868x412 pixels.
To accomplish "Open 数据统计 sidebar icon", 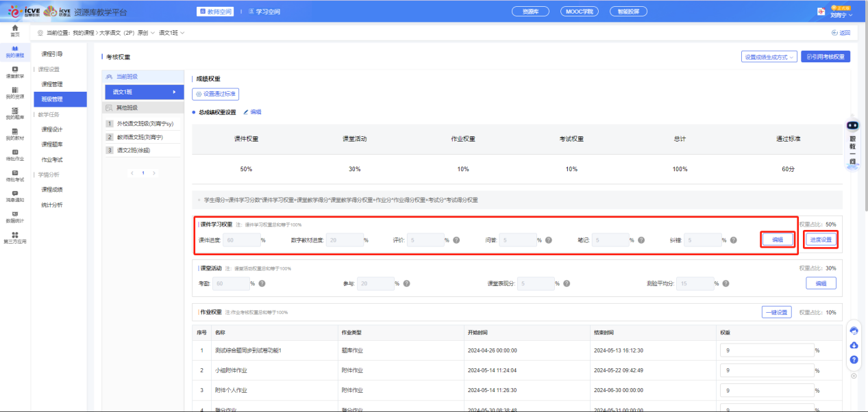I will point(14,216).
